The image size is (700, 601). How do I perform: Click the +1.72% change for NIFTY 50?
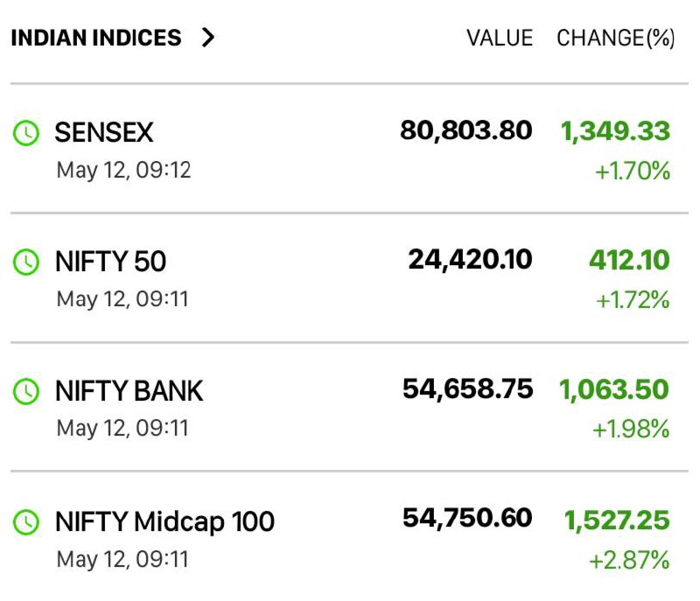[633, 299]
